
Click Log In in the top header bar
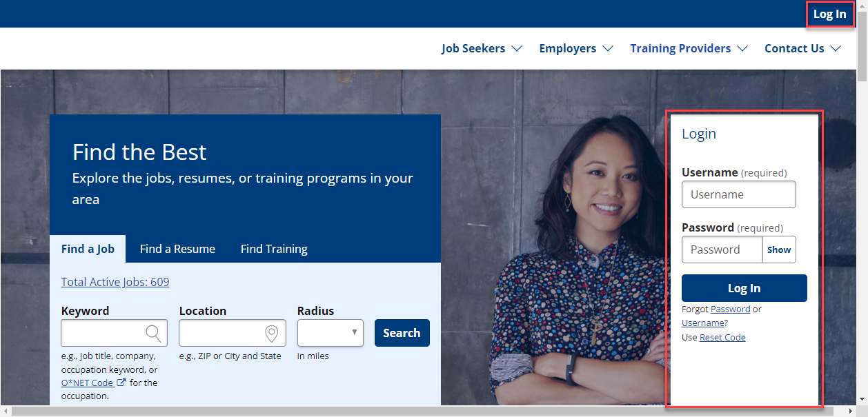point(829,14)
